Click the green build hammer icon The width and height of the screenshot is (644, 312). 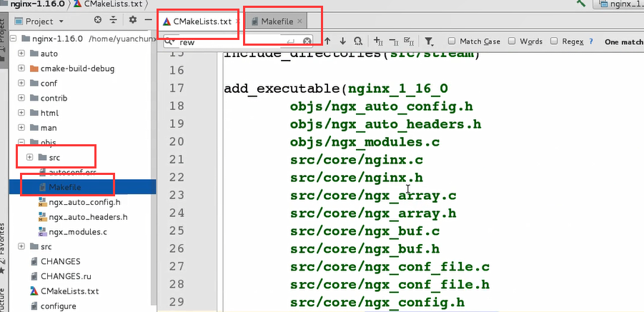click(581, 4)
